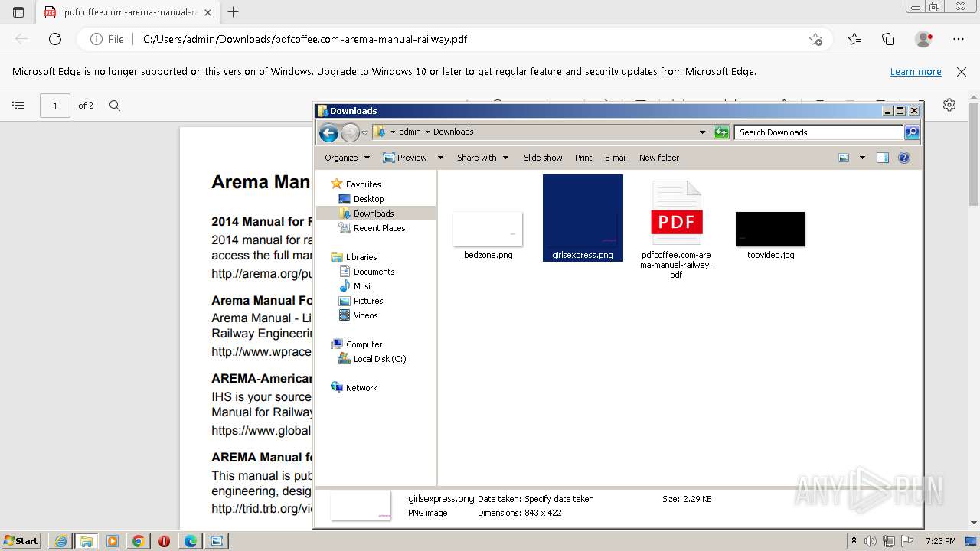
Task: Select Recent Places in navigation pane
Action: click(379, 228)
